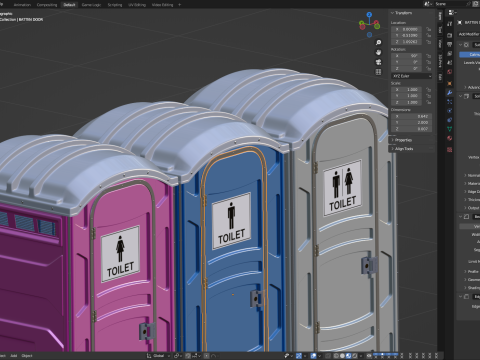Toggle lock on Scale Z
480x360 pixels.
429,102
